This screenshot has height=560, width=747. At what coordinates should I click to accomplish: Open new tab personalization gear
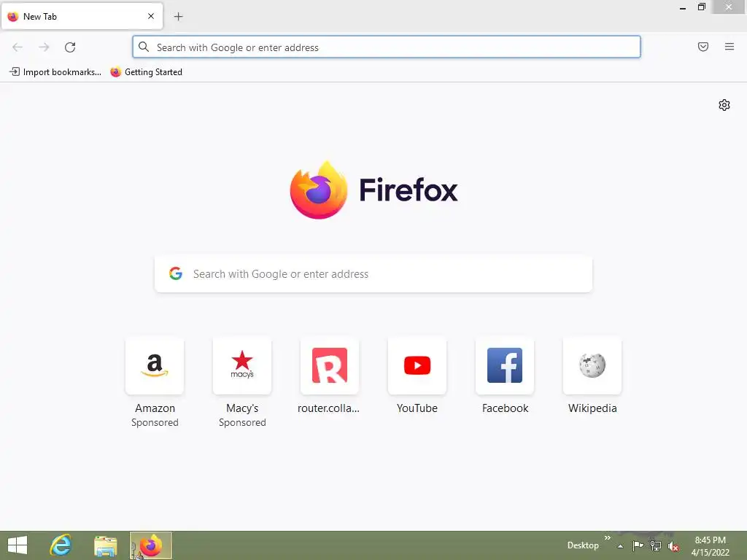724,105
